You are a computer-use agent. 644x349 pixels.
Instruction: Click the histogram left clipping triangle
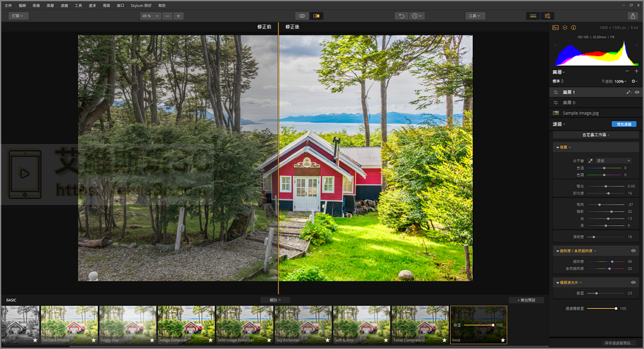[x=555, y=45]
